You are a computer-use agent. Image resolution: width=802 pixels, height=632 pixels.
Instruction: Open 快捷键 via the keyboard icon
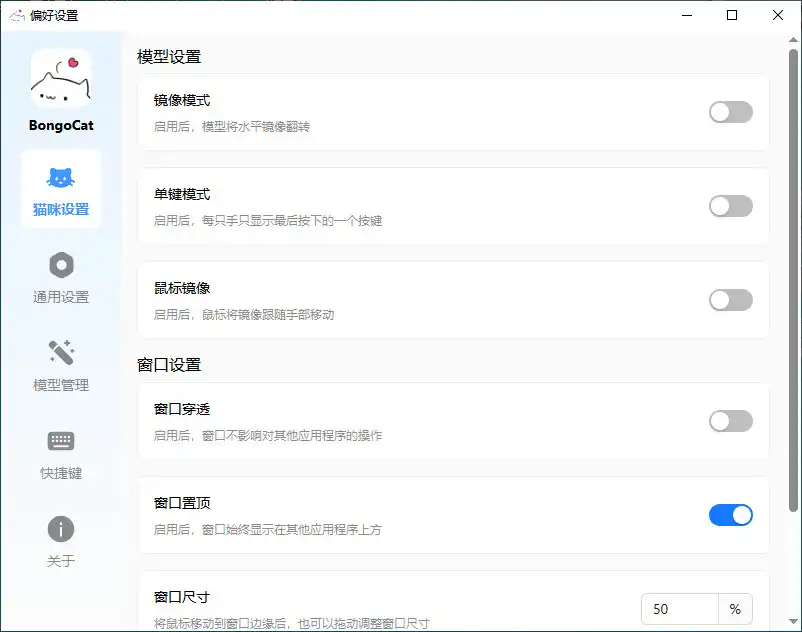(x=61, y=441)
